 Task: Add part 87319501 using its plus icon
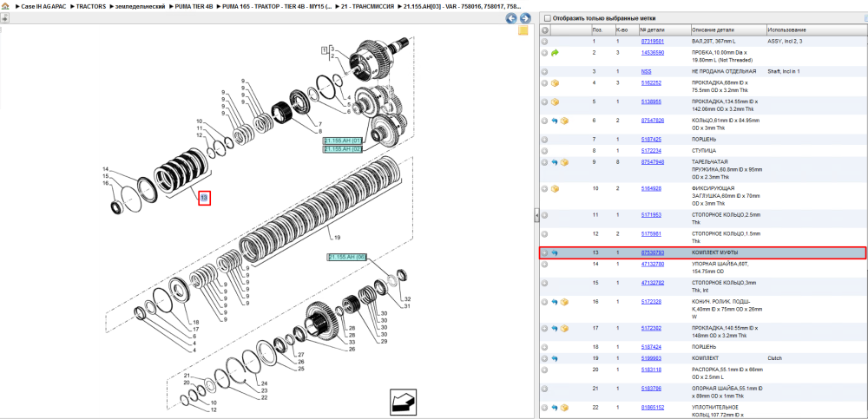545,42
